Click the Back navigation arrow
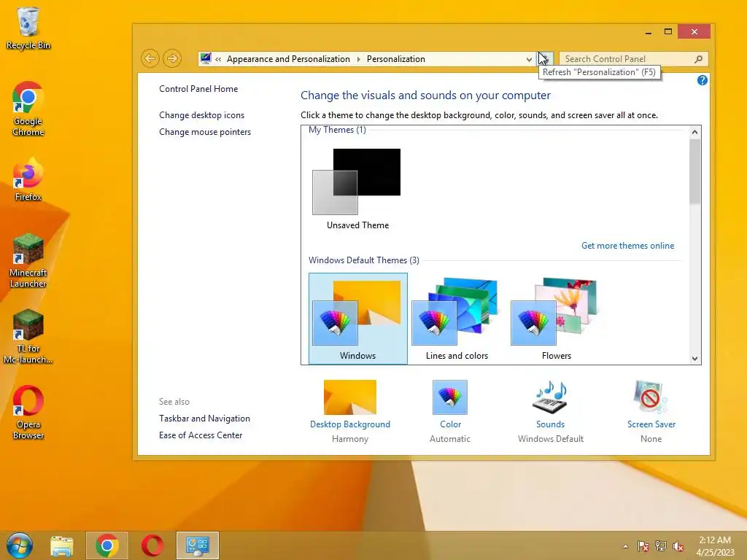The height and width of the screenshot is (560, 747). [150, 58]
